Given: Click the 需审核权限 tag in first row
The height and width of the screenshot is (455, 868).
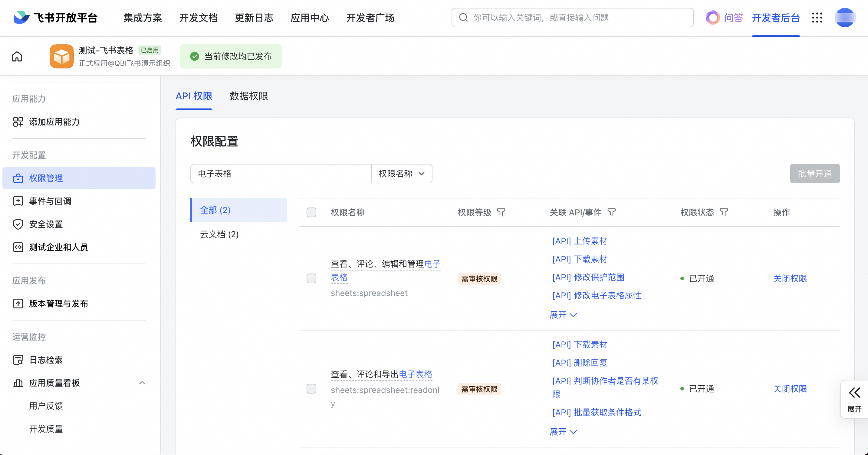Looking at the screenshot, I should coord(479,279).
